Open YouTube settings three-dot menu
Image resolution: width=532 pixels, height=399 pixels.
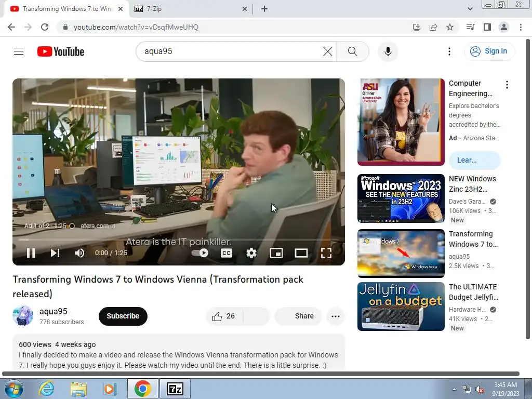click(449, 51)
